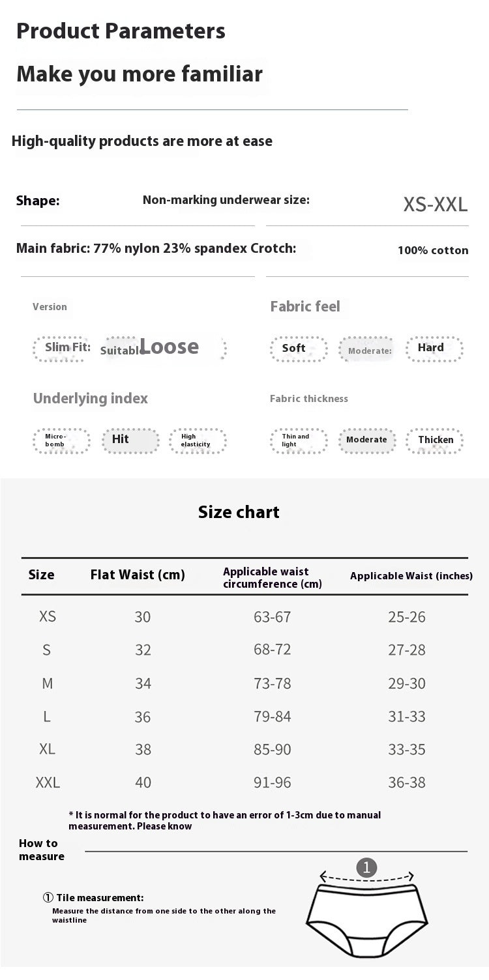The width and height of the screenshot is (489, 980).
Task: Click the circled 1 beside Tile measurement
Action: coord(48,898)
